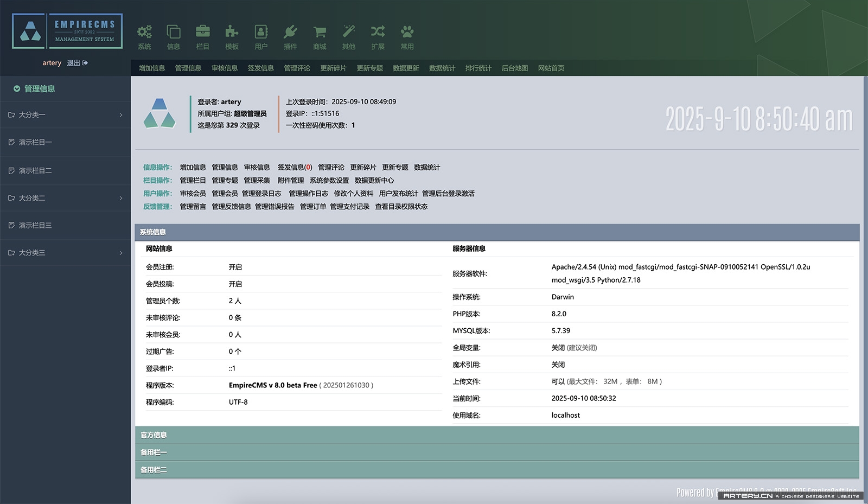Open 后台地图 from the navigation bar
Image resolution: width=868 pixels, height=504 pixels.
tap(514, 68)
